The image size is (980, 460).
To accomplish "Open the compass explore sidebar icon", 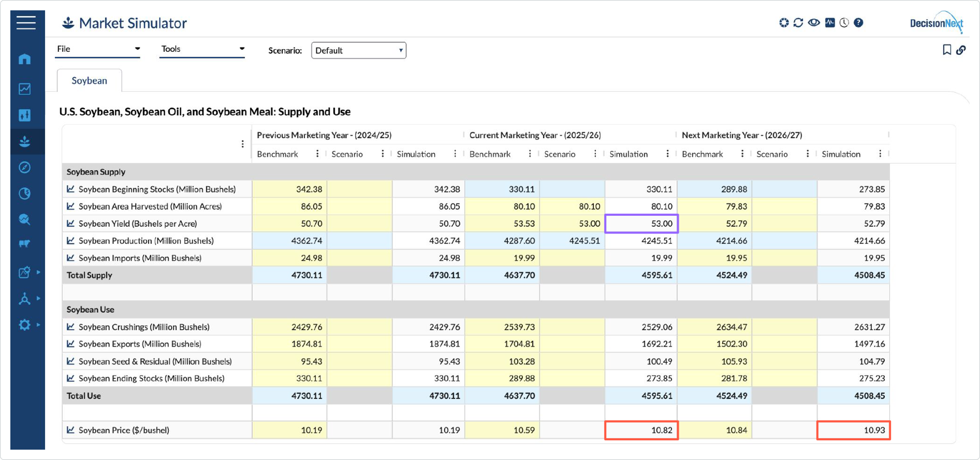I will coord(24,167).
